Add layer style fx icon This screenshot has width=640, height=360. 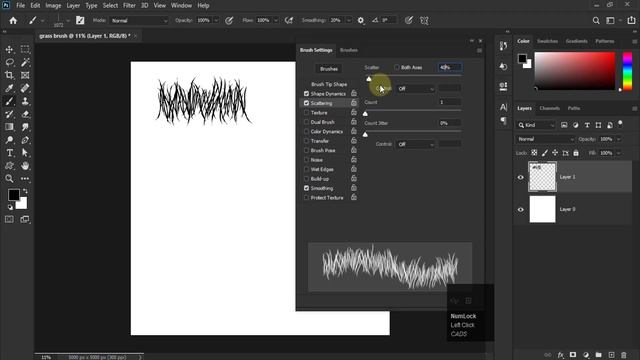561,355
